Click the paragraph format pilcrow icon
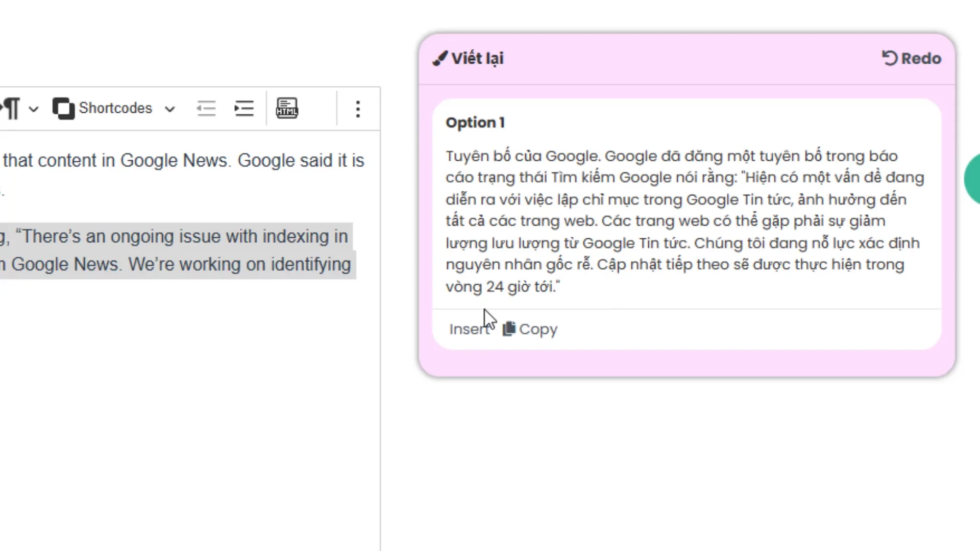Image resolution: width=980 pixels, height=551 pixels. (x=11, y=109)
